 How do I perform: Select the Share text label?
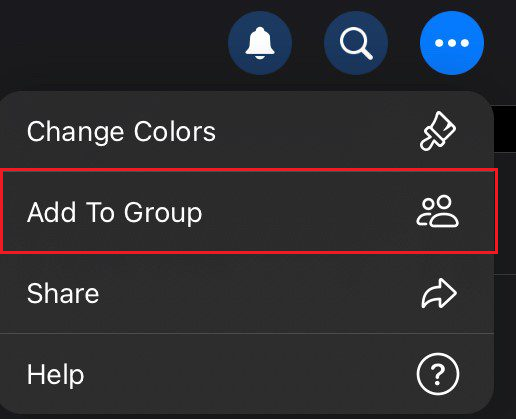63,293
